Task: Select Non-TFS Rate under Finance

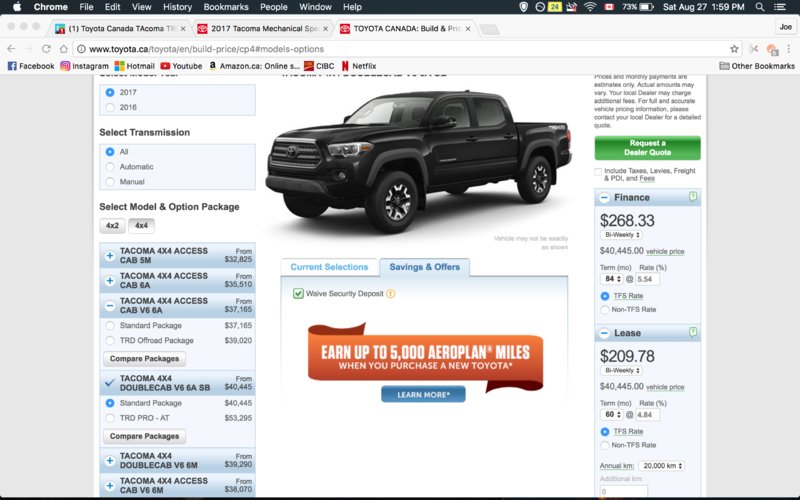Action: (x=605, y=310)
